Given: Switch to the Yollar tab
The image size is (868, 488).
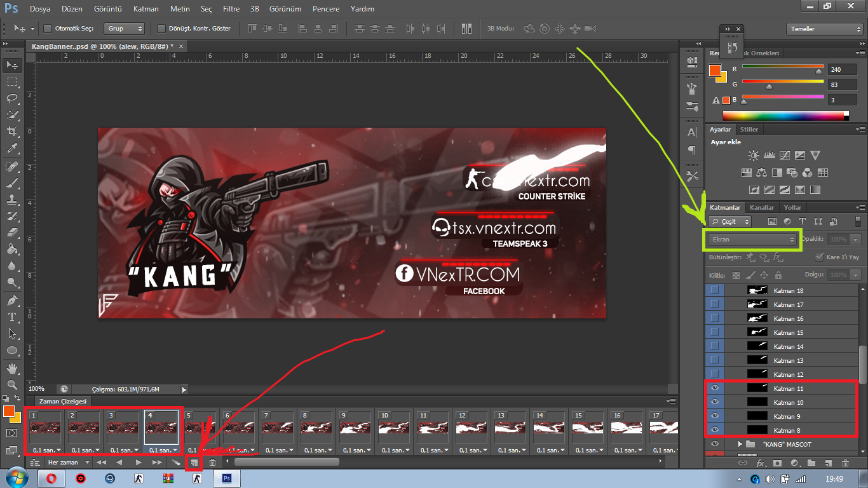Looking at the screenshot, I should [x=792, y=207].
